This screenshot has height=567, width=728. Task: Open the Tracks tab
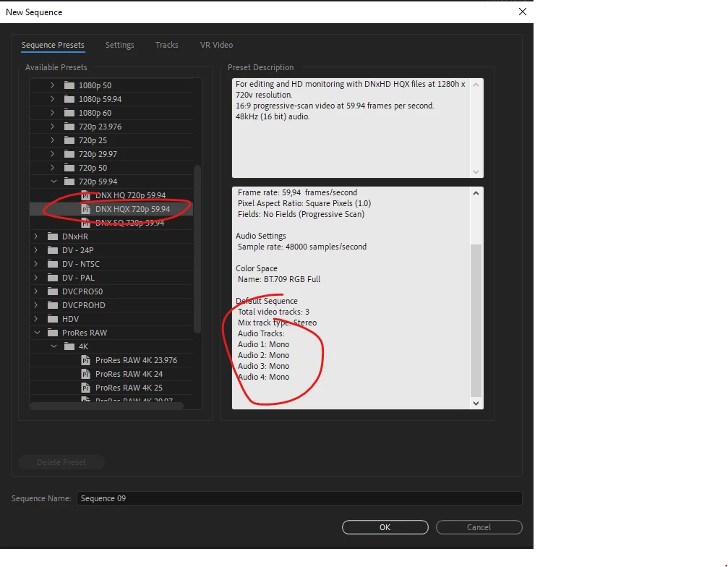pyautogui.click(x=167, y=45)
